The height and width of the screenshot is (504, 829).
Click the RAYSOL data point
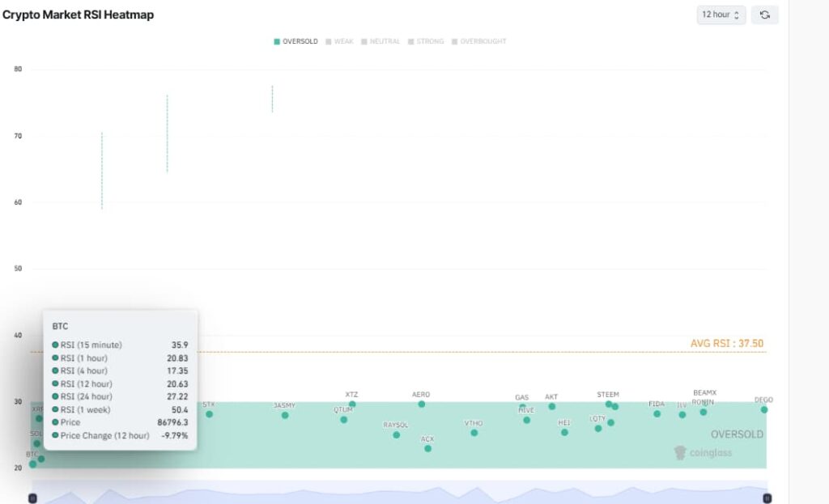click(x=396, y=434)
